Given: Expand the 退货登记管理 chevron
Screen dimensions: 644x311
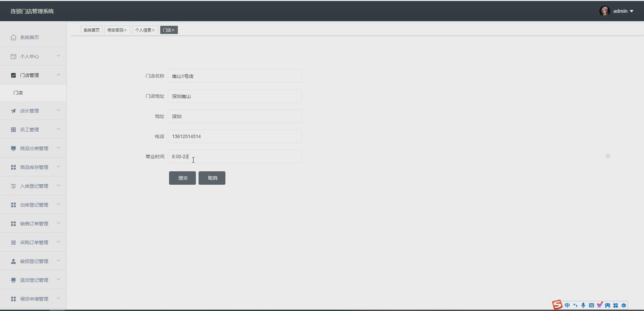Looking at the screenshot, I should coord(58,279).
